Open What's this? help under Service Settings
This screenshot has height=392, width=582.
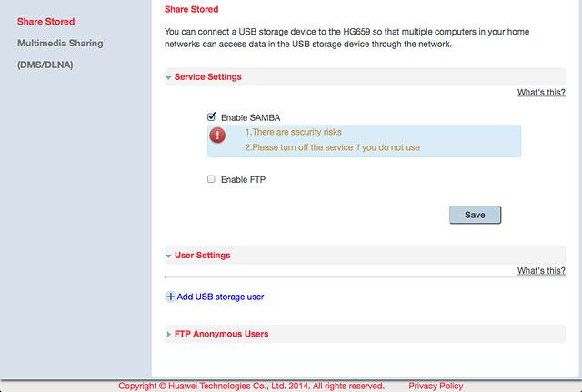point(541,93)
